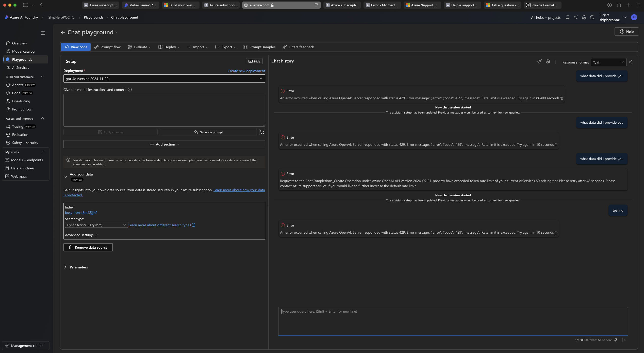Click All hubs + projects
Viewport: 644px width, 353px height.
pos(546,18)
